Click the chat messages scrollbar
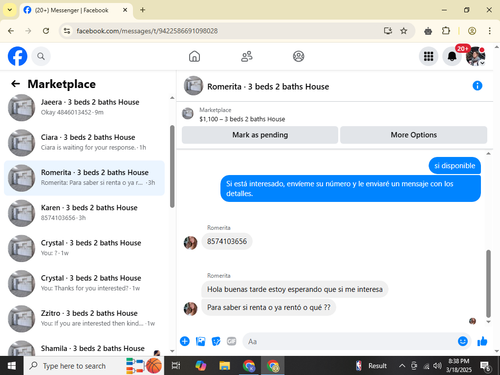Viewport: 500px width, 375px height. tap(488, 283)
